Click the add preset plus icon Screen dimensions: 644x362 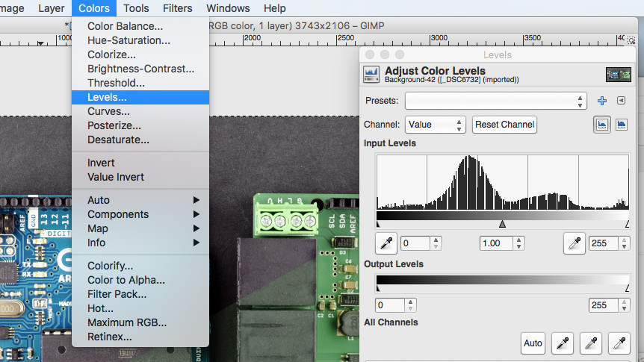pos(602,101)
